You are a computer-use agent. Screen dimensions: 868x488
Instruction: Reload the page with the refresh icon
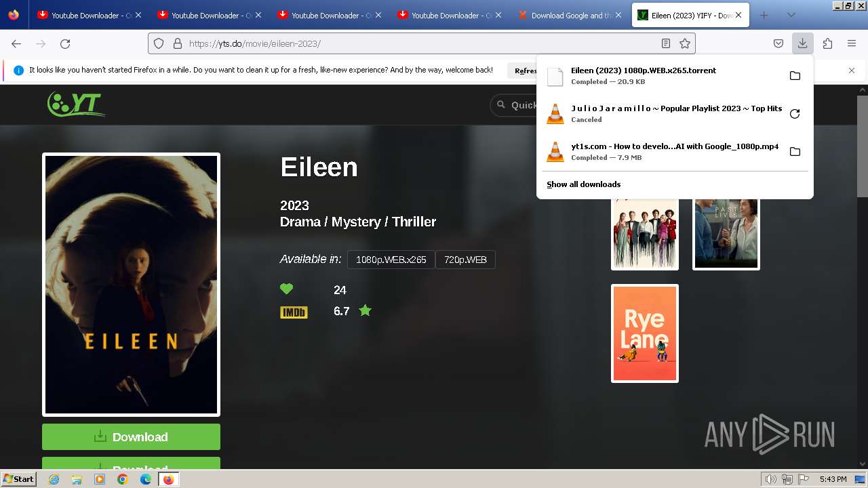[65, 43]
